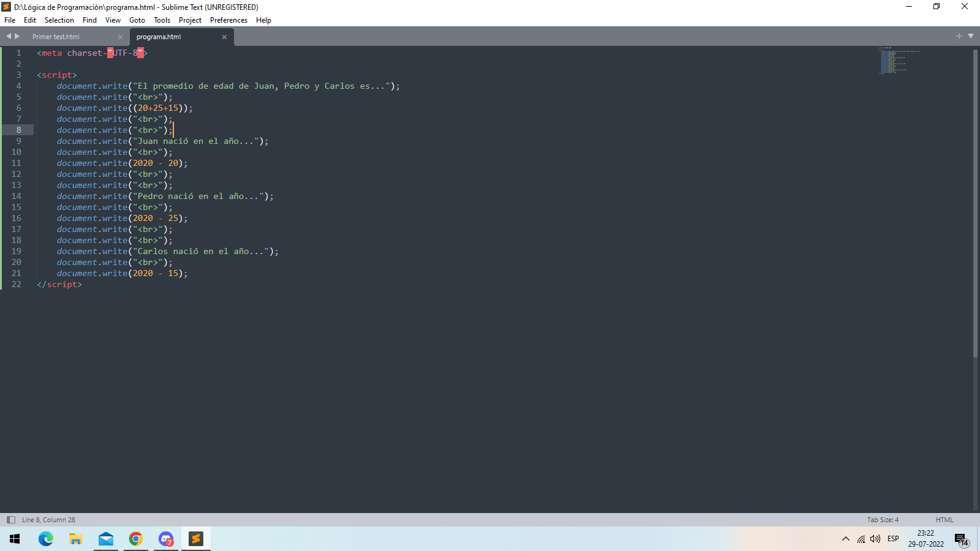Open the Preferences menu

click(x=228, y=20)
